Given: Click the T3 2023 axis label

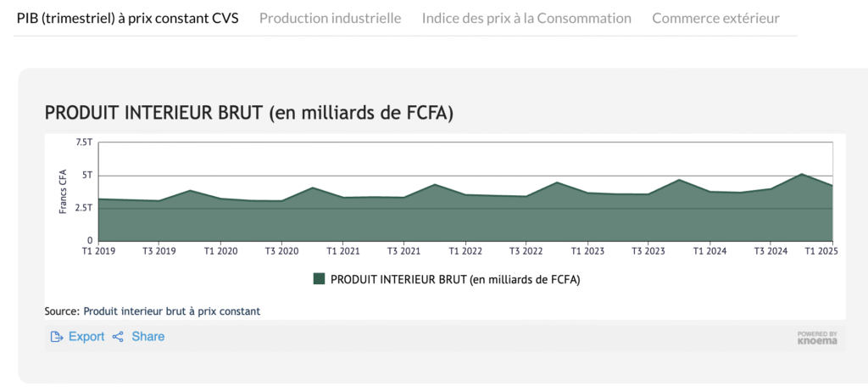Looking at the screenshot, I should coord(648,251).
